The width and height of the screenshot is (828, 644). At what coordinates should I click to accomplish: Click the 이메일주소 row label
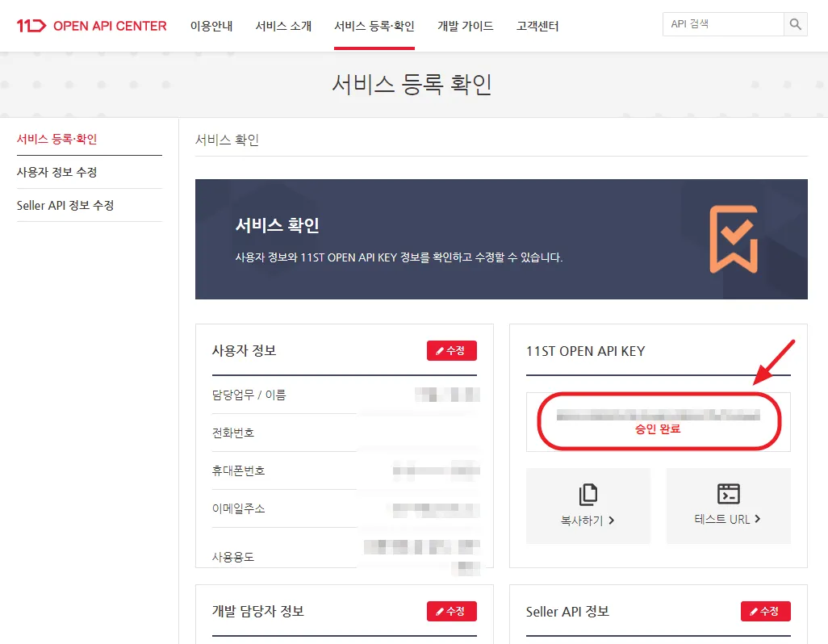point(238,508)
